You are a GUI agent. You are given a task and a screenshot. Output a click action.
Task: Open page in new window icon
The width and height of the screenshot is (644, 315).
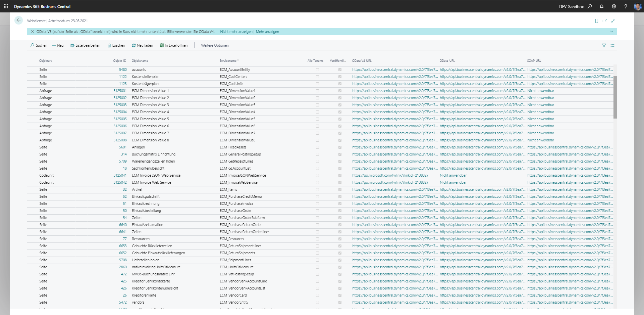(604, 21)
